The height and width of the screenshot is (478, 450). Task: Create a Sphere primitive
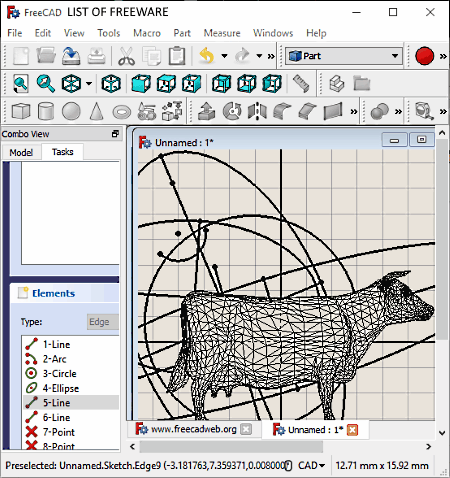coord(71,111)
